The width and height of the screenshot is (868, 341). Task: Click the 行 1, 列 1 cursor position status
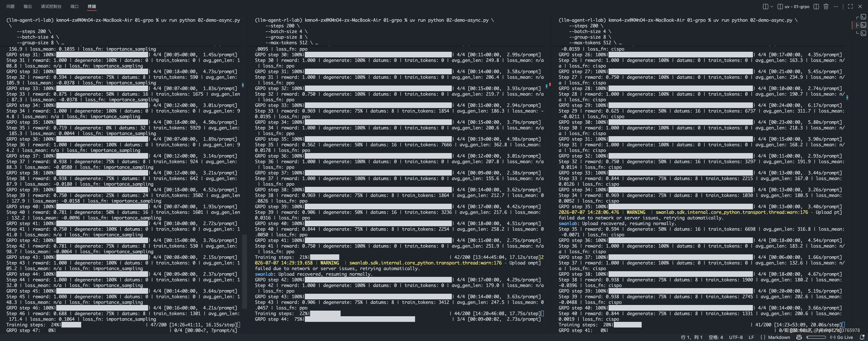[x=691, y=337]
